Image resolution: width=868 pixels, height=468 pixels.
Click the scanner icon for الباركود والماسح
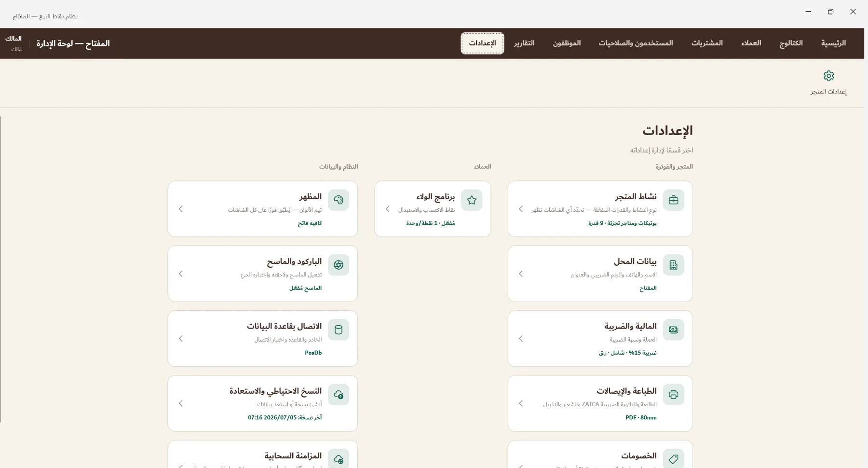pyautogui.click(x=339, y=265)
